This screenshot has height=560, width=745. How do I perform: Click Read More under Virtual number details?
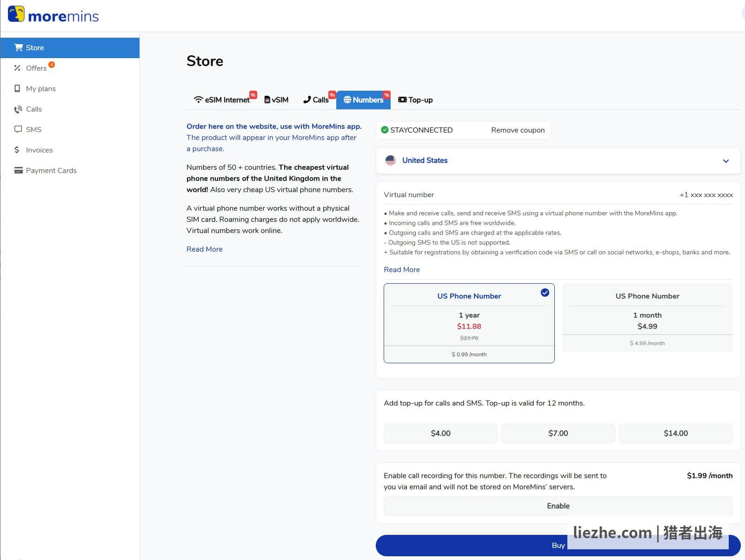click(x=402, y=270)
